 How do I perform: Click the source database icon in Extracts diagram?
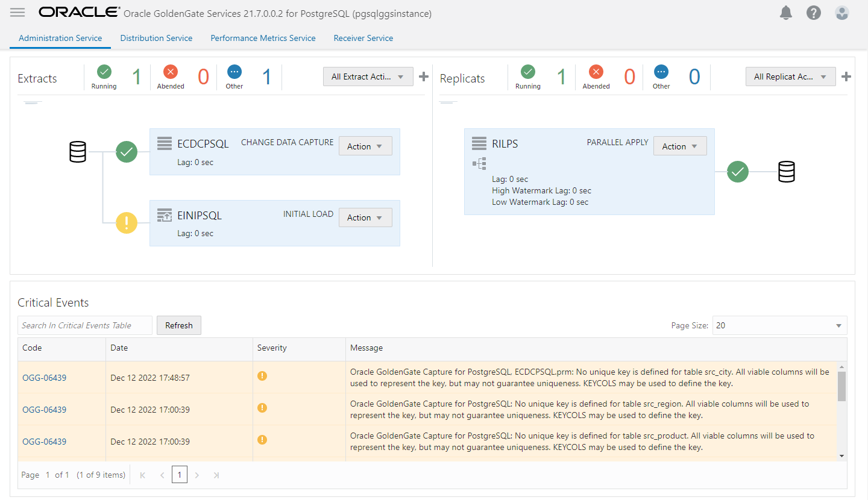pos(78,152)
